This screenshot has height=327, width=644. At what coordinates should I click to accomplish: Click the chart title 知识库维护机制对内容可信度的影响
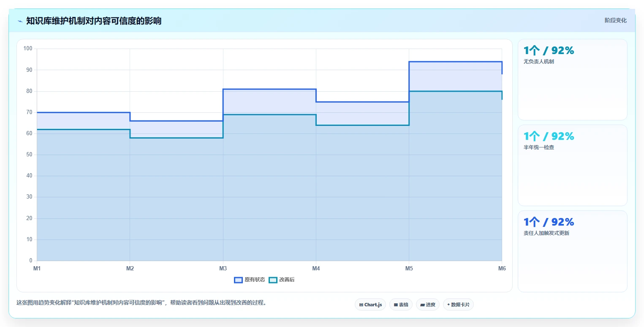pos(94,21)
